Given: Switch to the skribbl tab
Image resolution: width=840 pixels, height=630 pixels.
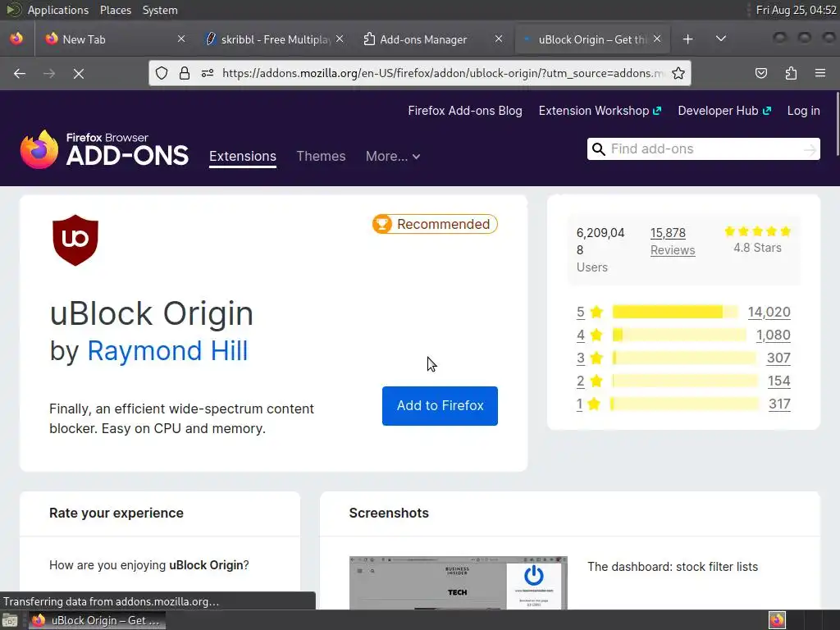Looking at the screenshot, I should coord(274,39).
